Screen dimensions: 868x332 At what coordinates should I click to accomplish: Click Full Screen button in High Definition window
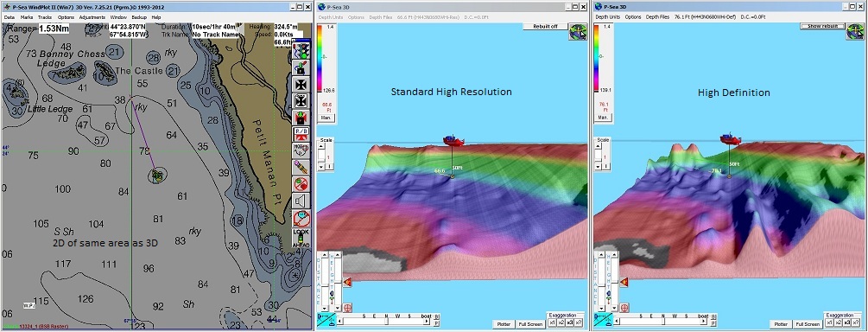tap(807, 324)
